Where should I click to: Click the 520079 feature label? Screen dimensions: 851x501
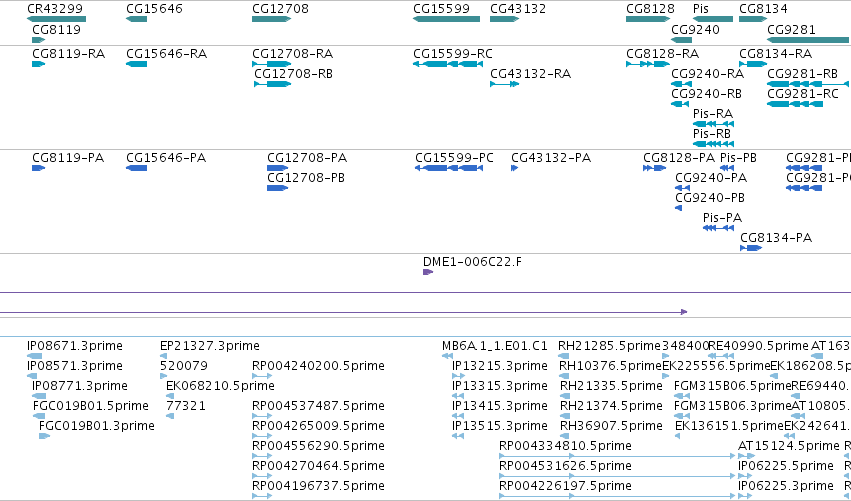tap(184, 366)
